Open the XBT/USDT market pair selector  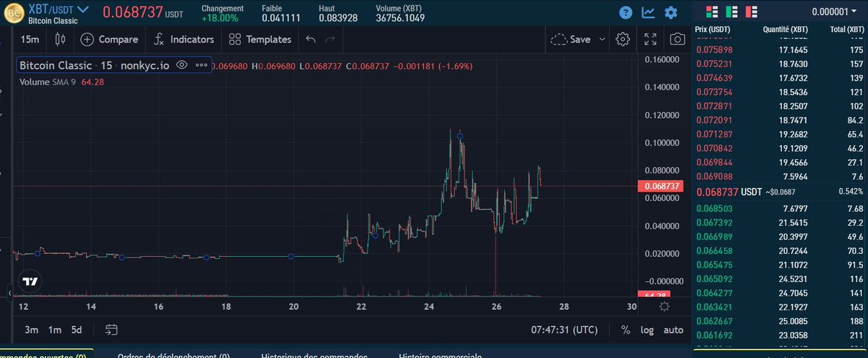click(59, 9)
